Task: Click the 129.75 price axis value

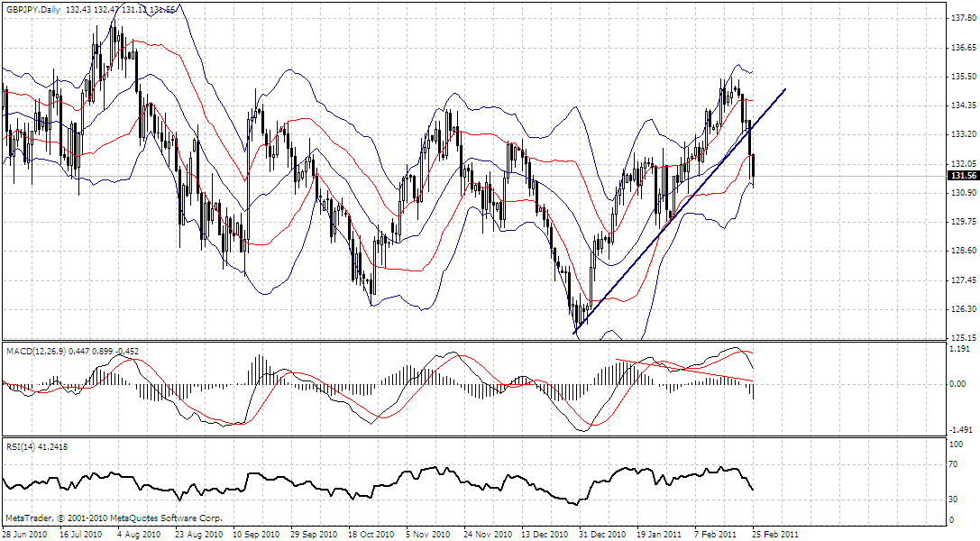Action: click(x=963, y=221)
